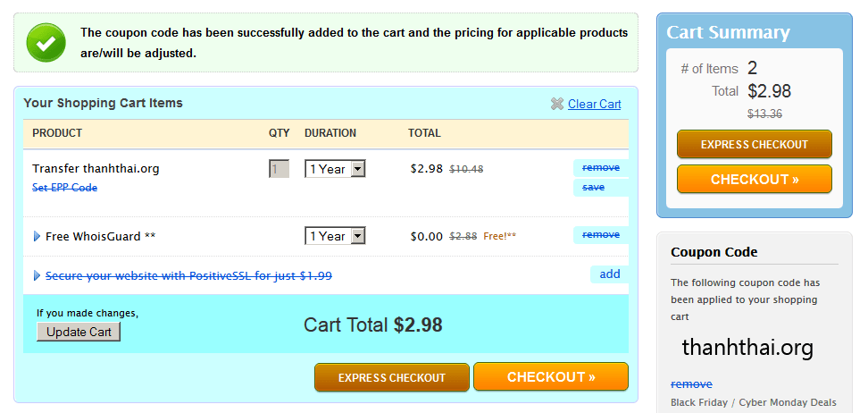Click the quantity field for domain transfer
868x413 pixels.
click(x=279, y=169)
